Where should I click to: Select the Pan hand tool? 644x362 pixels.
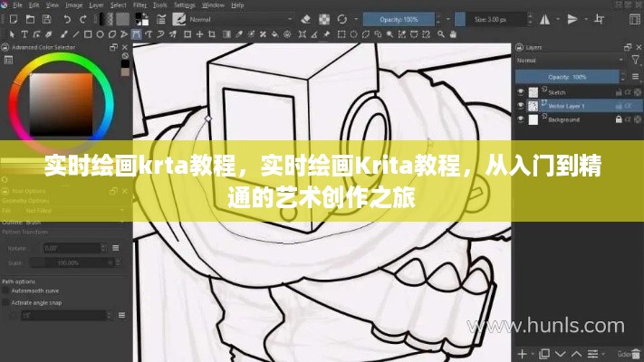click(x=453, y=34)
